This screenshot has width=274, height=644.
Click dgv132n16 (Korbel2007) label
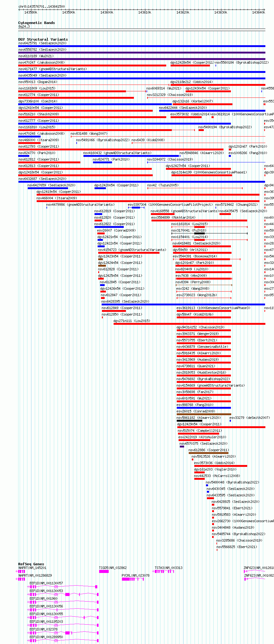click(x=193, y=101)
